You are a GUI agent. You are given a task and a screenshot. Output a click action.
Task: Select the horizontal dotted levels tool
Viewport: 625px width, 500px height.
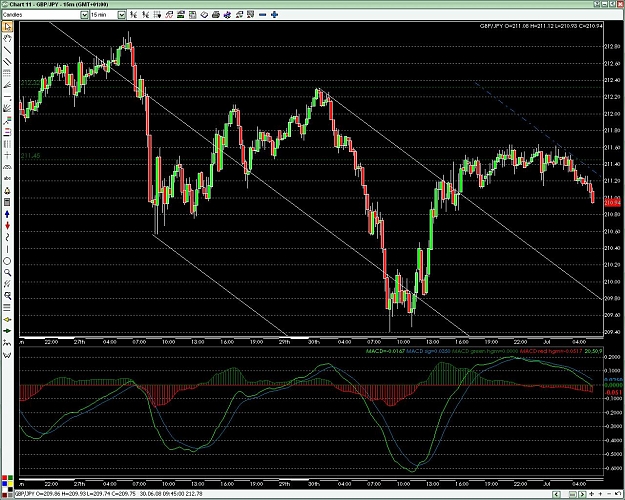[7, 73]
